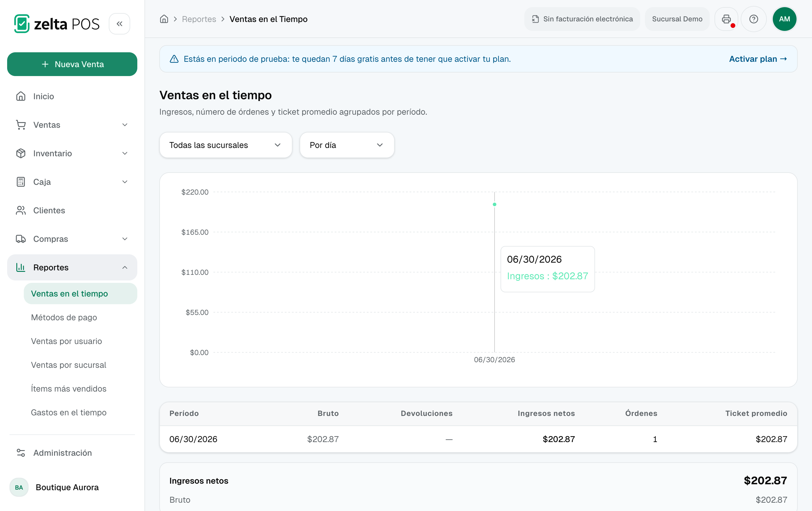Click the $220.00 y-axis label
The width and height of the screenshot is (812, 511).
pos(195,192)
